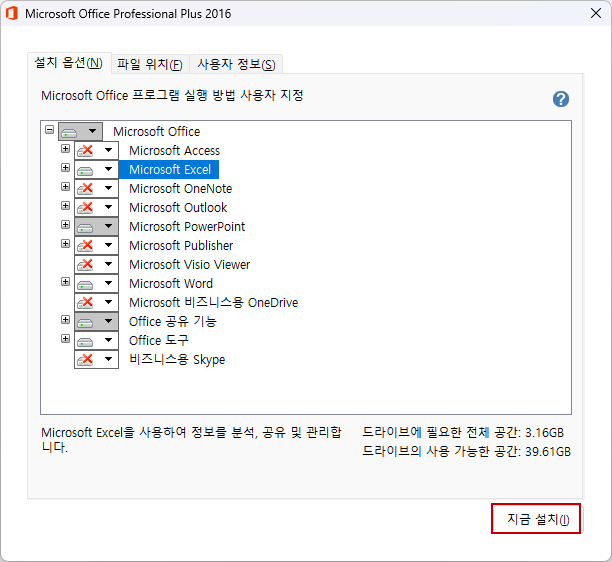Viewport: 612px width, 562px height.
Task: Switch to the 설치 옵션(N) tab
Action: [69, 63]
